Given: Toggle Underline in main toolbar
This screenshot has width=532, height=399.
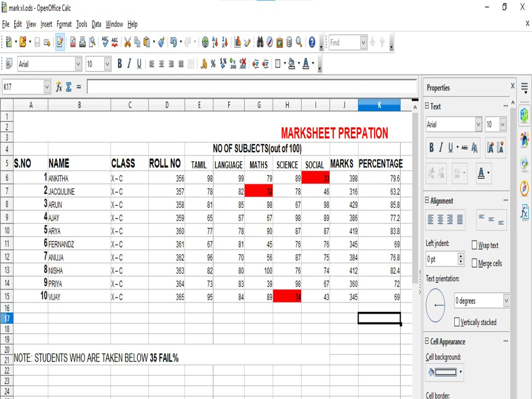Looking at the screenshot, I should point(139,64).
